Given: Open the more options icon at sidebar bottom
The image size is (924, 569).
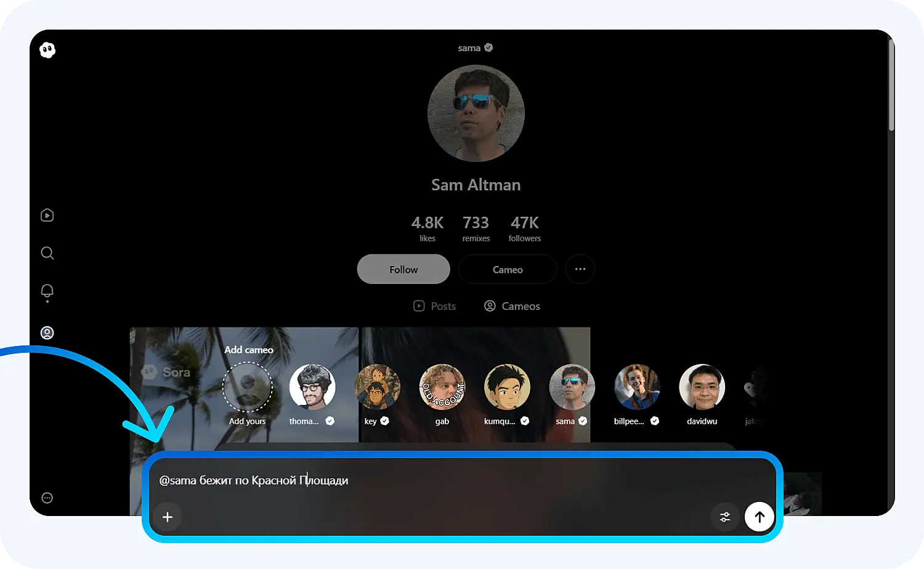Looking at the screenshot, I should click(47, 498).
